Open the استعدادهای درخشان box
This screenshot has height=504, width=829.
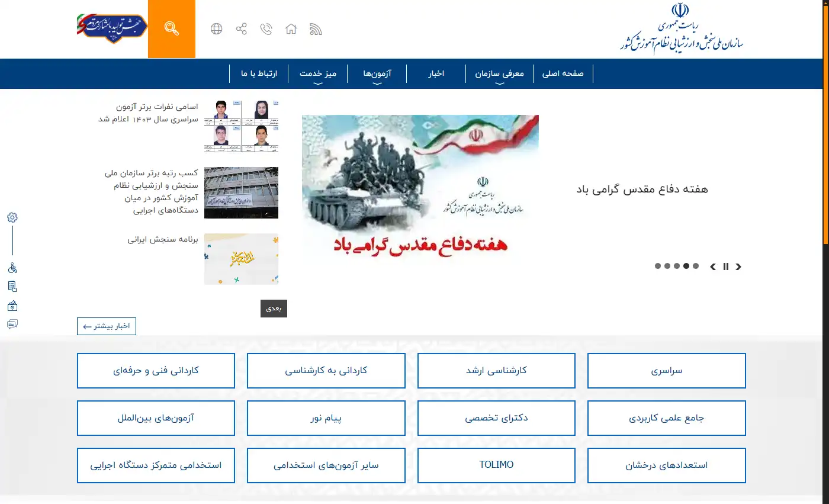(667, 466)
